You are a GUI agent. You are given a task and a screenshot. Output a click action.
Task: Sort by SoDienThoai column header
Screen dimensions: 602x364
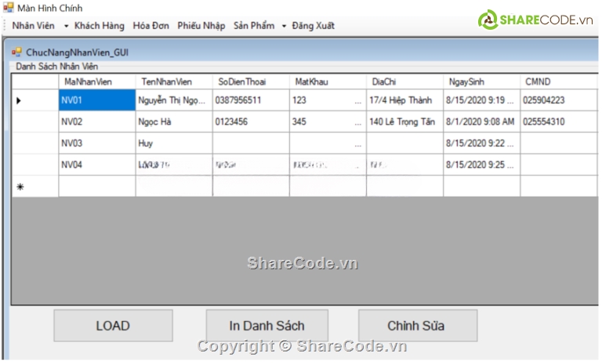(x=251, y=81)
